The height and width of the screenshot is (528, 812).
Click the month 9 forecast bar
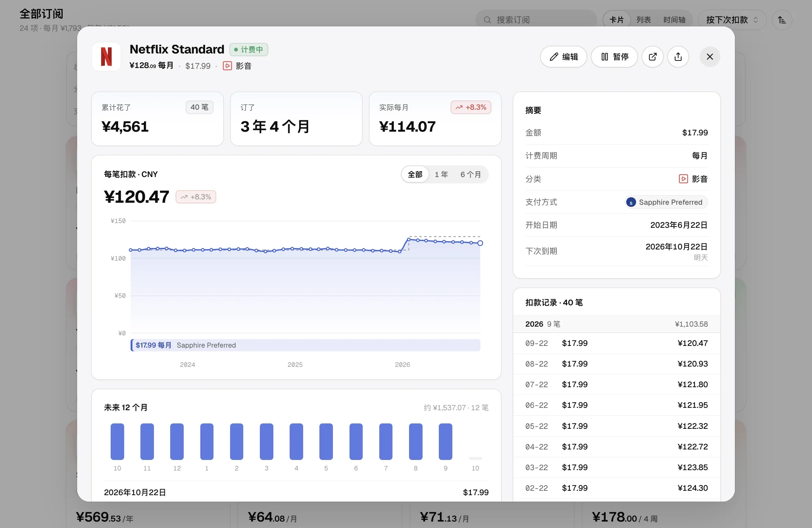coord(445,442)
